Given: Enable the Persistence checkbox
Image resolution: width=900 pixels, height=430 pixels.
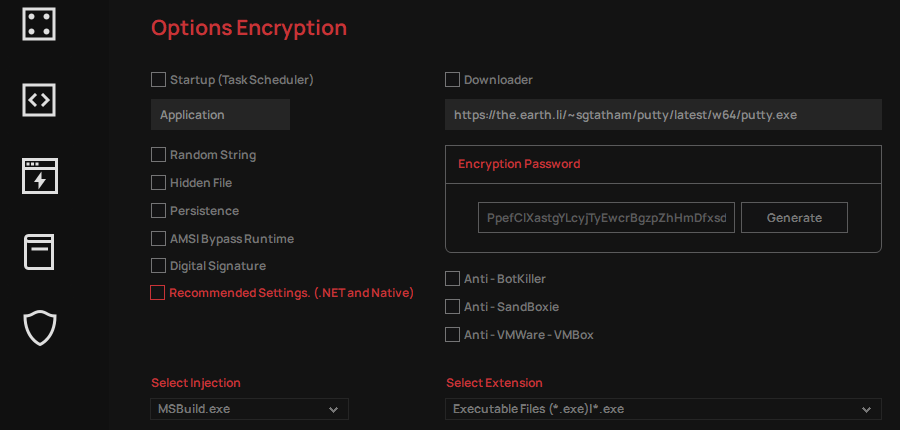Looking at the screenshot, I should (158, 211).
